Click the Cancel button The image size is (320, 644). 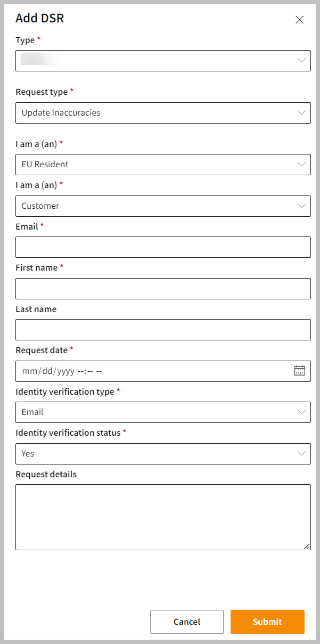[x=186, y=622]
